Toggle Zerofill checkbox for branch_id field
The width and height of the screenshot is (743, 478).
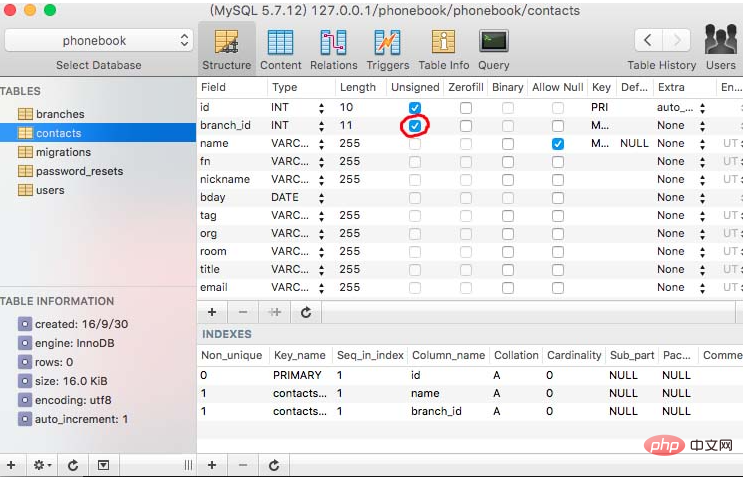466,126
